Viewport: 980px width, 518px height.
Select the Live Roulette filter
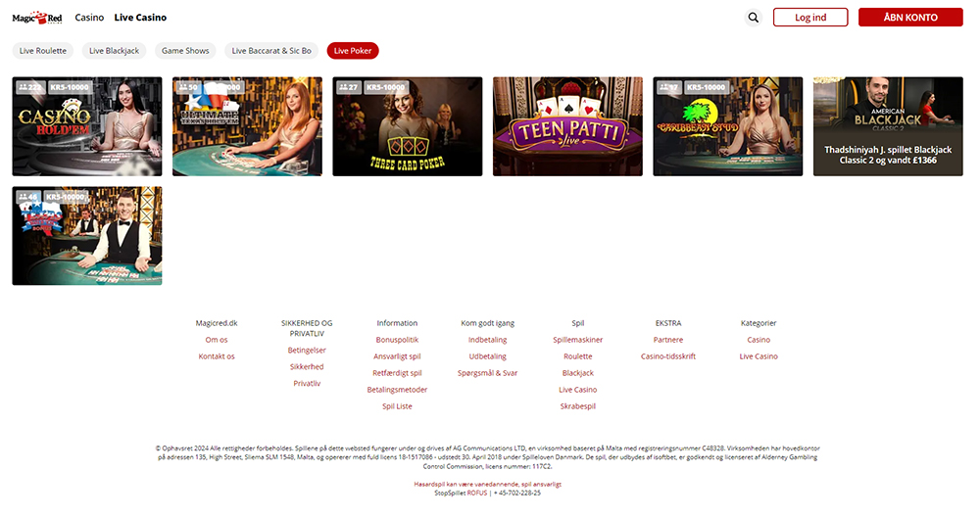tap(42, 51)
